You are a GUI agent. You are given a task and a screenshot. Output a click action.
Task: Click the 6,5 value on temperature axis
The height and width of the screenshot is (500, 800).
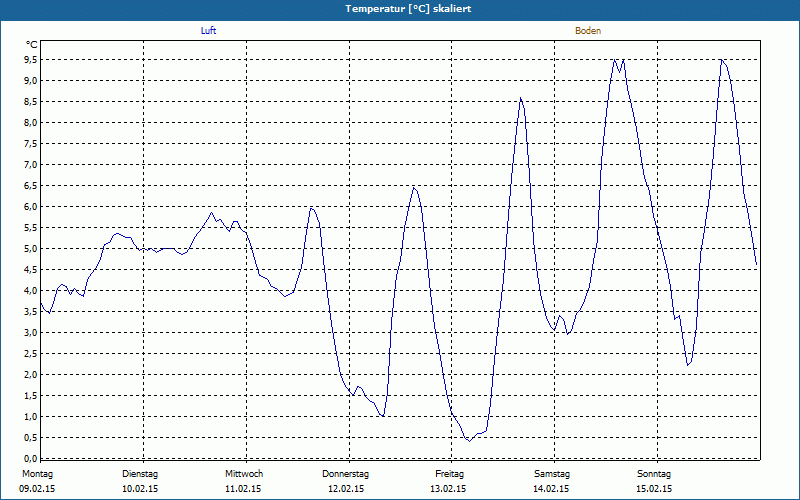pyautogui.click(x=30, y=186)
